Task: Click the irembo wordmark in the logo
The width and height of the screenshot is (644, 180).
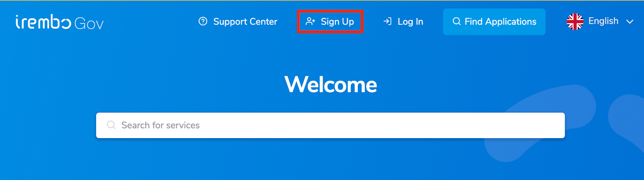Action: coord(43,22)
